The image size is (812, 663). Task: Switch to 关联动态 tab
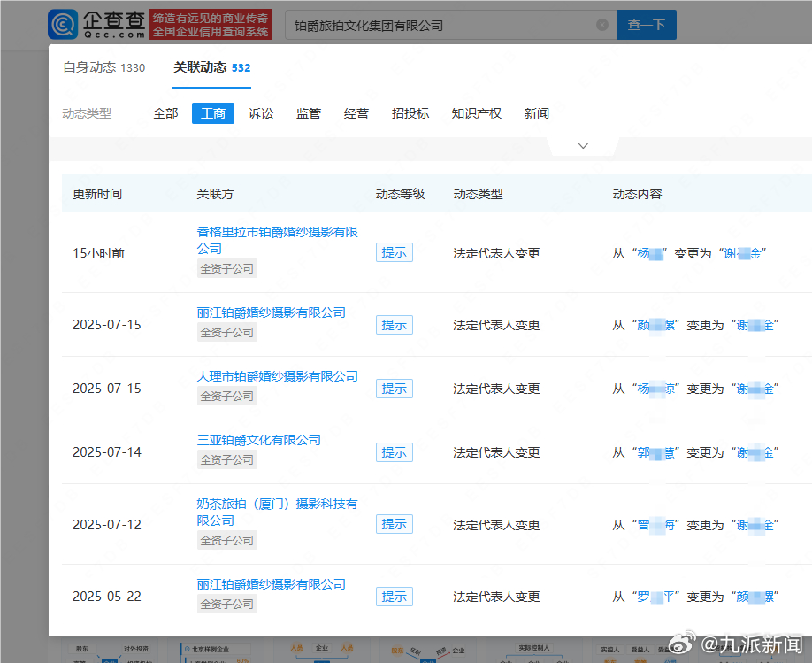(x=211, y=67)
